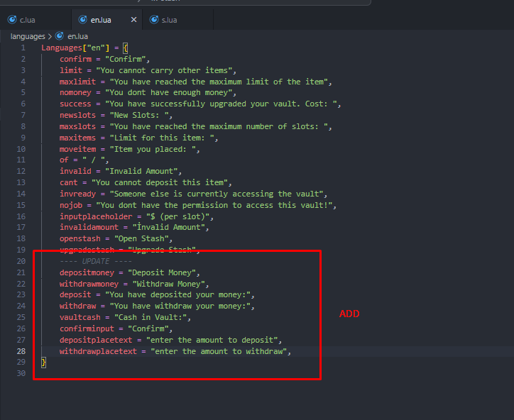
Task: Click the "enter the amount to withdraw" string
Action: (x=219, y=351)
